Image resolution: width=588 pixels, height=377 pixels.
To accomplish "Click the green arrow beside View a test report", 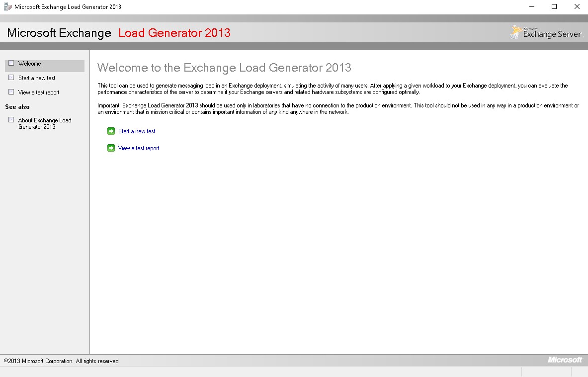I will coord(111,148).
